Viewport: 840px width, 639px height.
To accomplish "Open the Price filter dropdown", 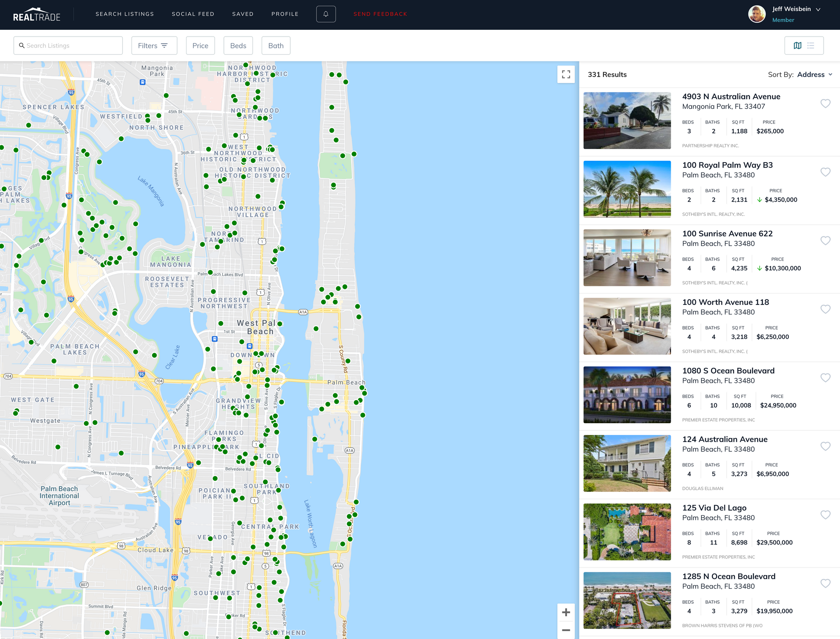I will click(200, 45).
